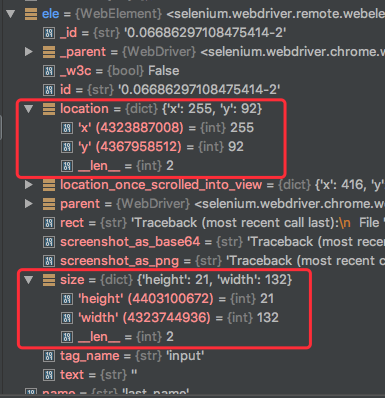The width and height of the screenshot is (385, 398).
Task: Collapse the ele WebElement node
Action: pos(11,14)
